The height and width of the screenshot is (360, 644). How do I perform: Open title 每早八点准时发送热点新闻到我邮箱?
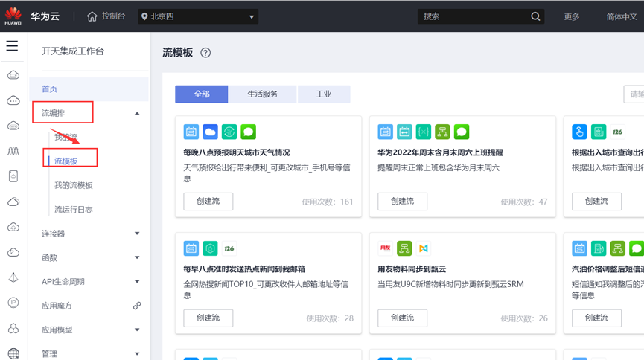(x=244, y=269)
